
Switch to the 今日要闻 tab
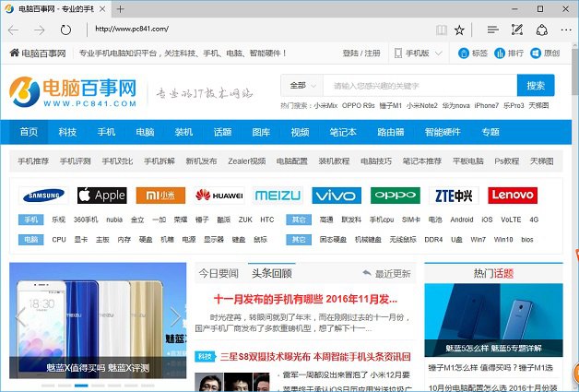tap(219, 273)
